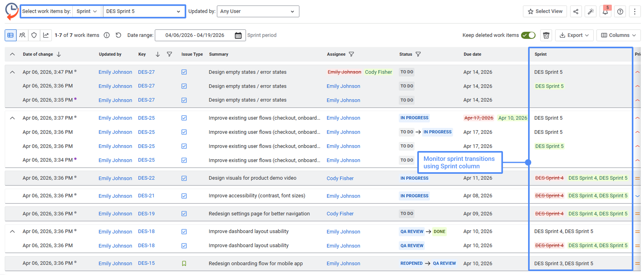The width and height of the screenshot is (644, 275).
Task: Sort by Date of change arrow
Action: click(x=59, y=55)
